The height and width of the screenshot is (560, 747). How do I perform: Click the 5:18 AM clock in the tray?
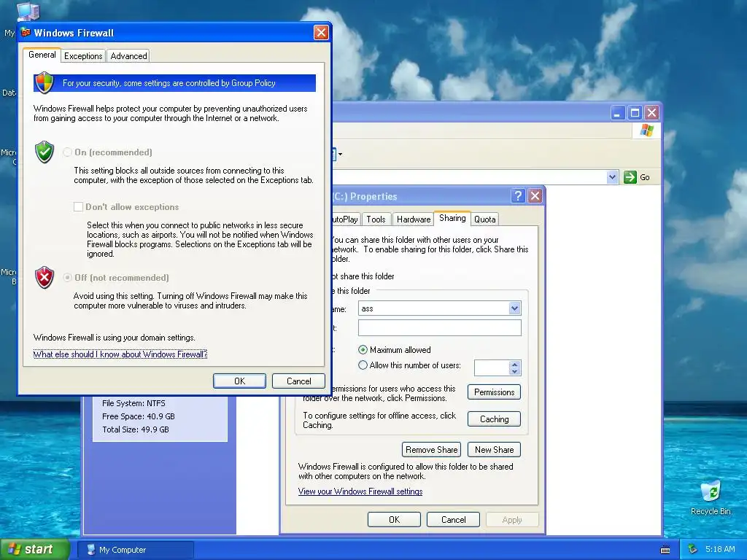(x=720, y=550)
